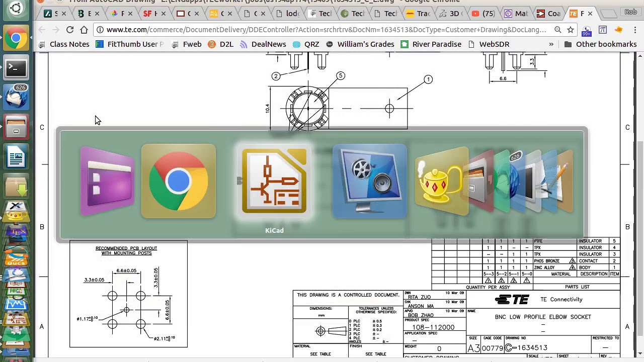Switch to the Coa tab
Viewport: 644px width, 362px height.
click(x=548, y=14)
